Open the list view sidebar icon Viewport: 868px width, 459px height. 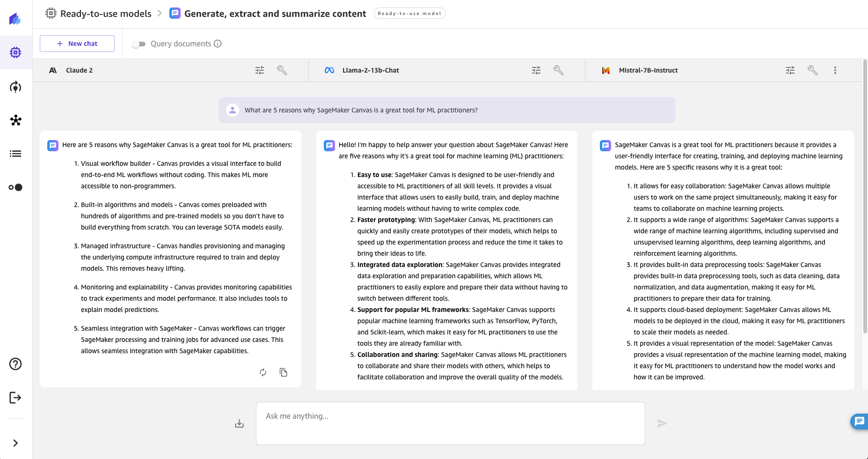(15, 154)
